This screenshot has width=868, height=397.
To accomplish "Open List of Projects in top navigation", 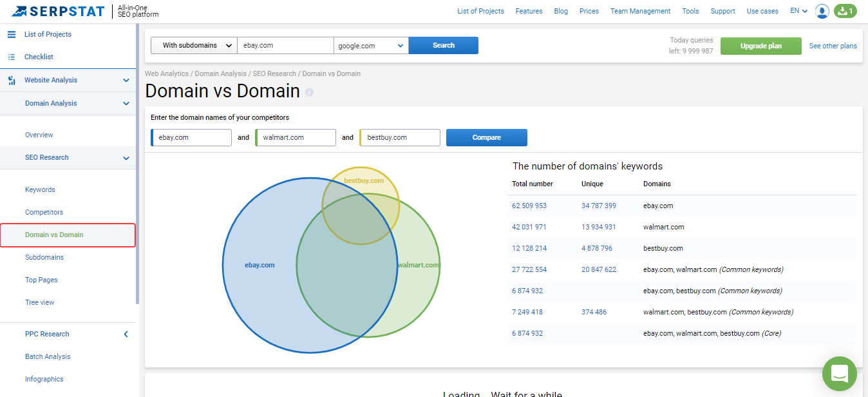I will point(480,11).
